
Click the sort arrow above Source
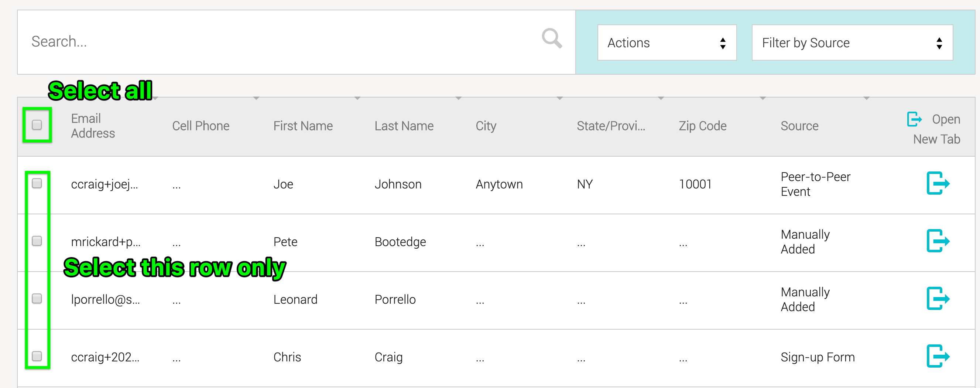click(867, 98)
